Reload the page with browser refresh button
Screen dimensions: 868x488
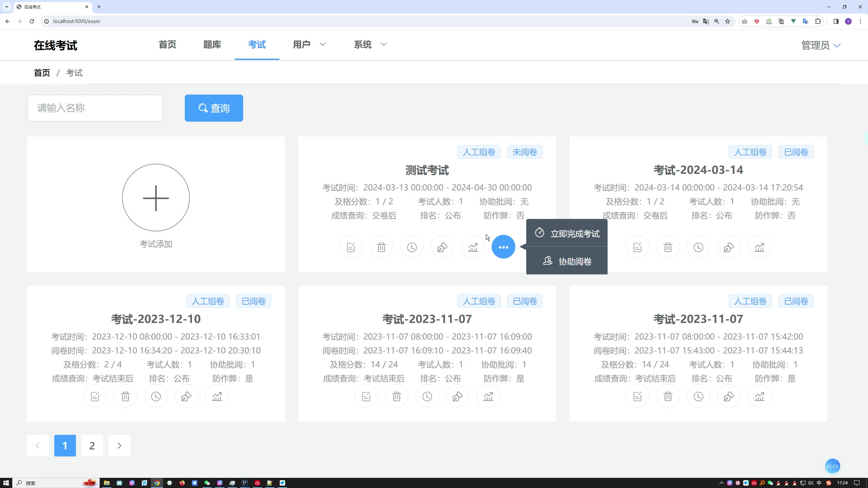32,21
